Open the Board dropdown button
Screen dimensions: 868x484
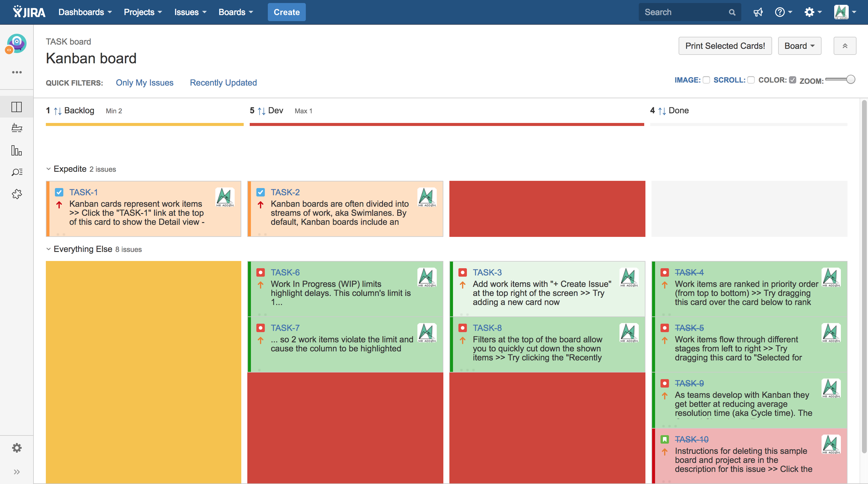(799, 46)
